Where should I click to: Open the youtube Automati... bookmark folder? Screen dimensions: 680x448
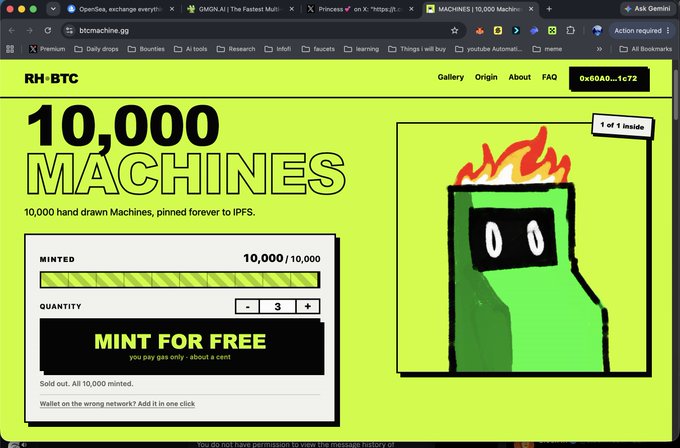[x=489, y=49]
